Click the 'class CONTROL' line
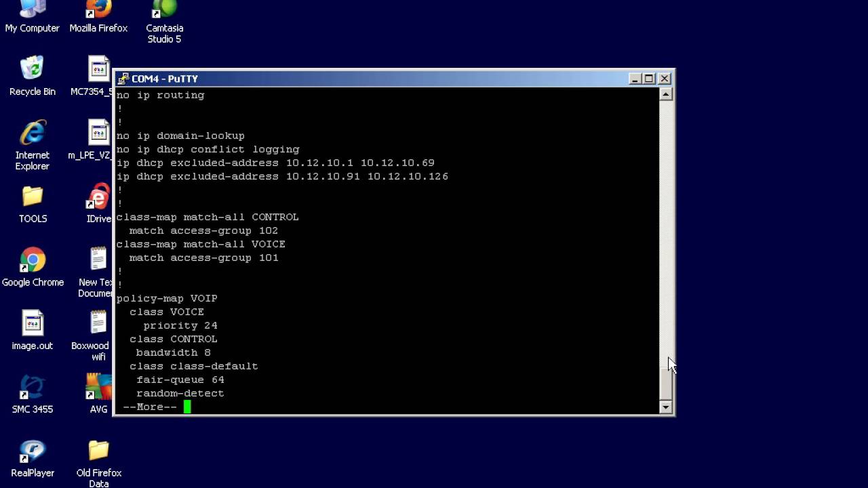Image resolution: width=868 pixels, height=488 pixels. tap(174, 339)
